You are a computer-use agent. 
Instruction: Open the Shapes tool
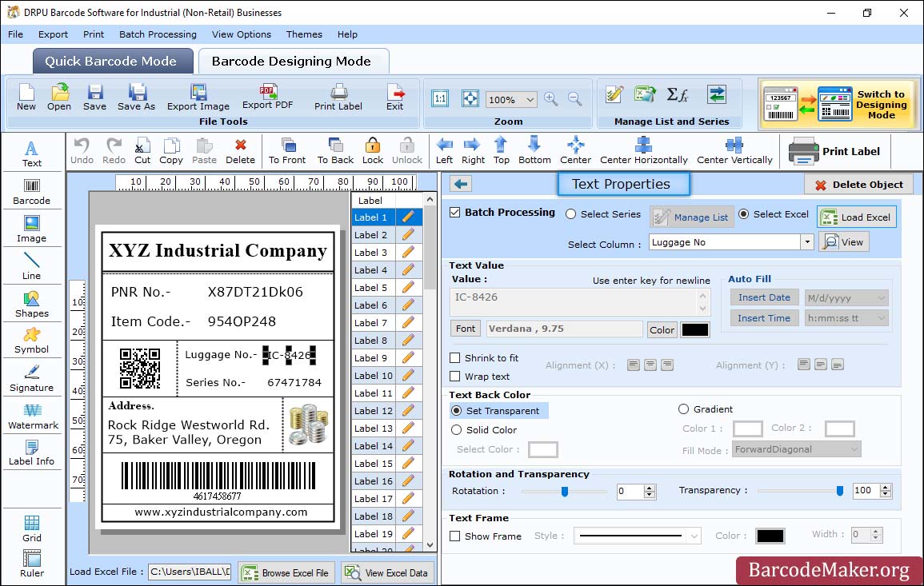[32, 305]
